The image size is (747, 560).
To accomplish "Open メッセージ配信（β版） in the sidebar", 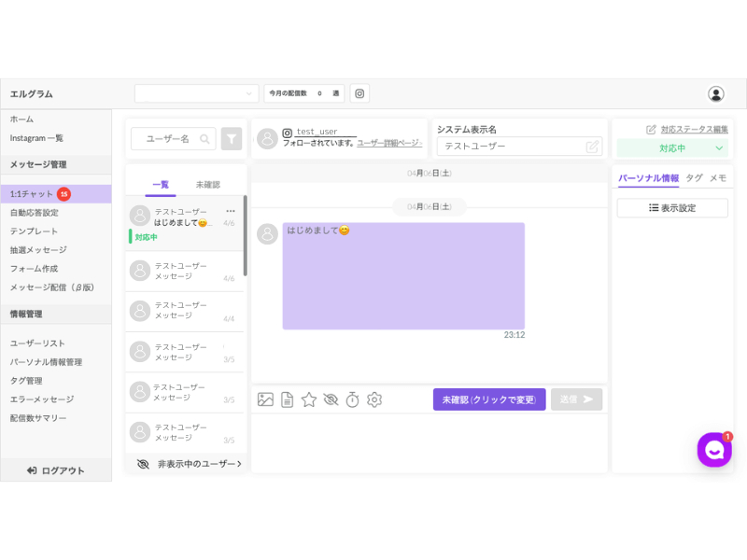I will coord(52,287).
